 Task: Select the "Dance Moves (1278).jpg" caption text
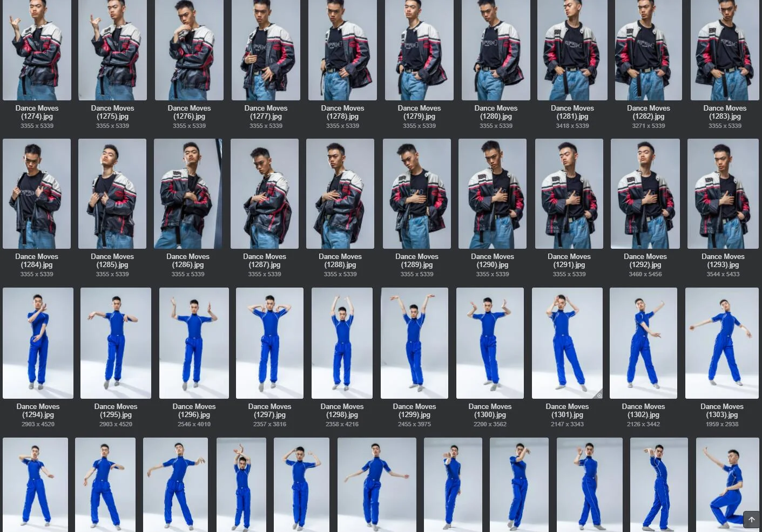coord(342,112)
